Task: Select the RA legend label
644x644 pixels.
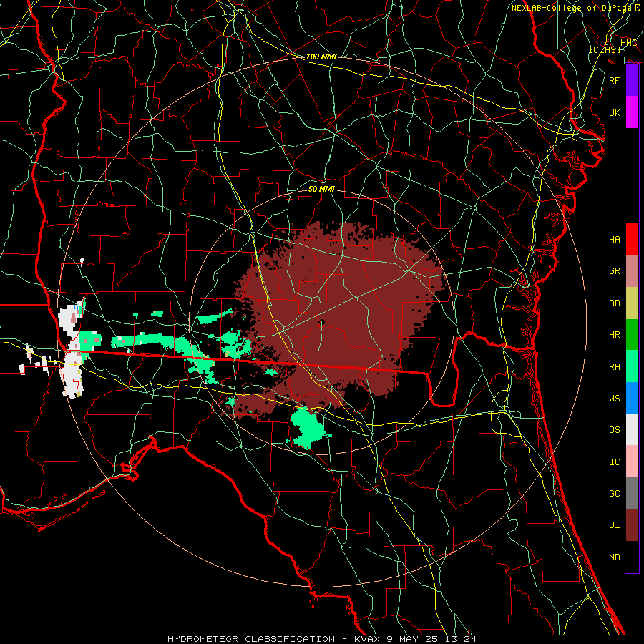Action: [615, 366]
